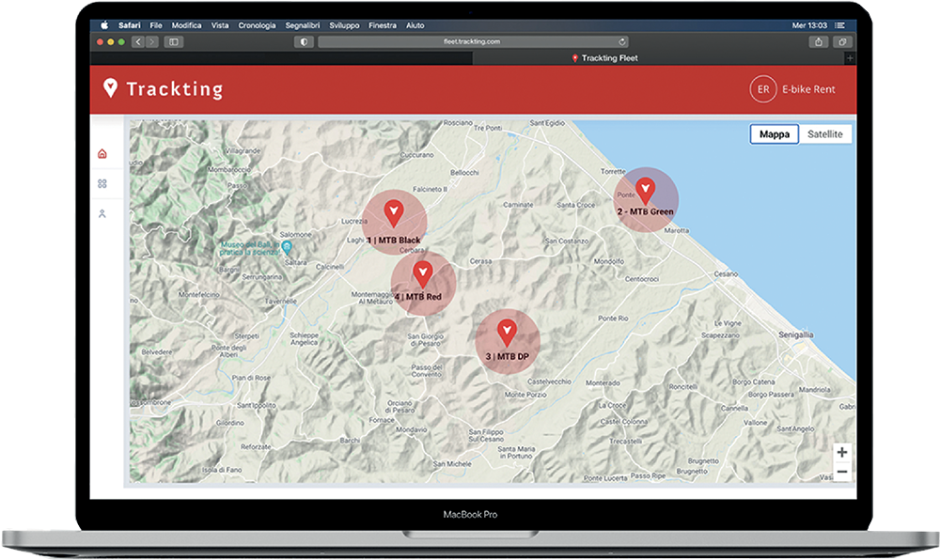Select the 3 | MTB DP marker pin
Image resolution: width=940 pixels, height=560 pixels.
pos(508,333)
